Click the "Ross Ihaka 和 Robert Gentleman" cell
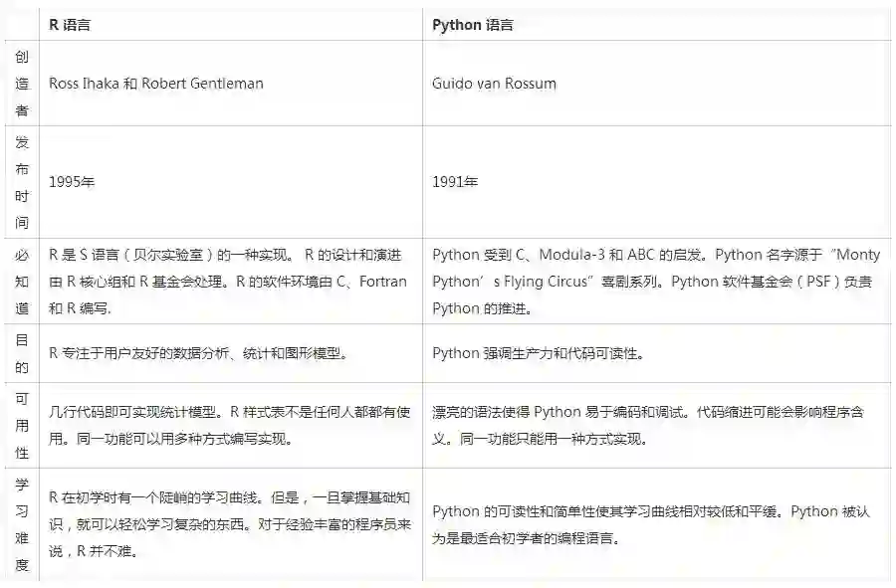 coord(156,84)
